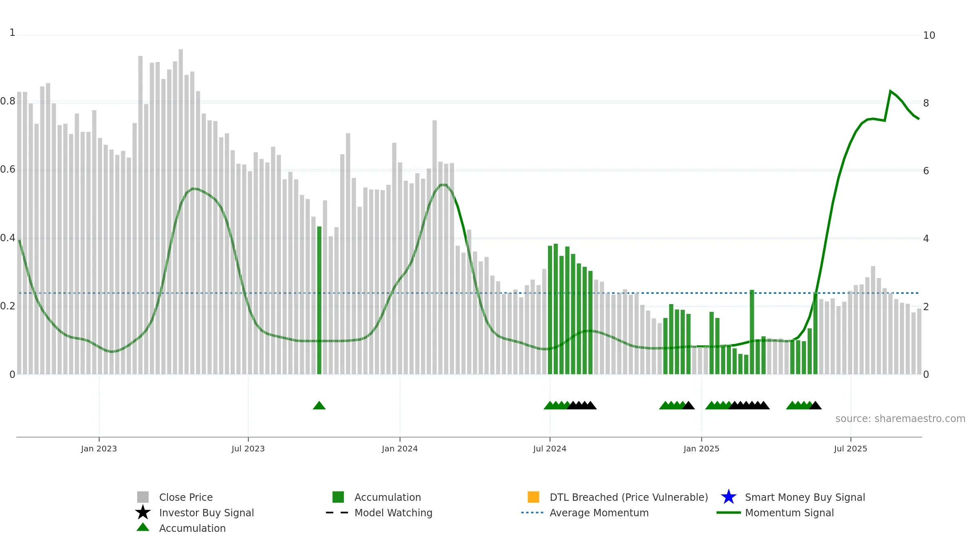Click the source: sharemaestro.com text
The height and width of the screenshot is (551, 980).
click(x=900, y=419)
